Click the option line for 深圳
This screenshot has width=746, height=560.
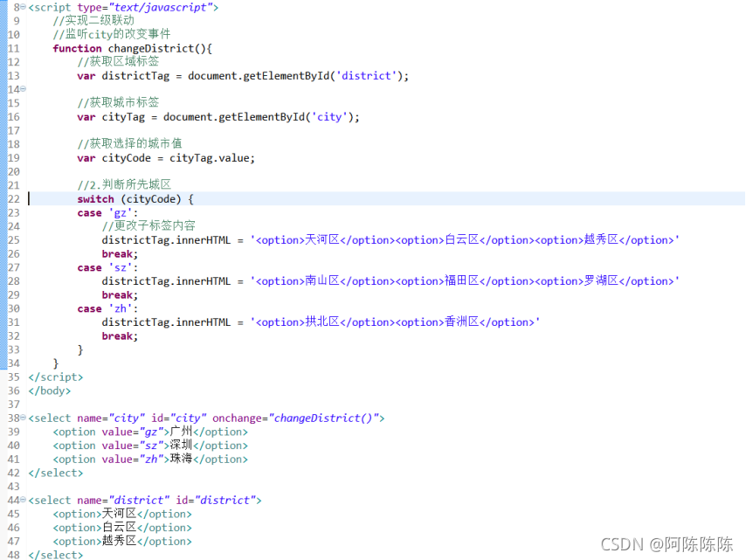pos(150,446)
